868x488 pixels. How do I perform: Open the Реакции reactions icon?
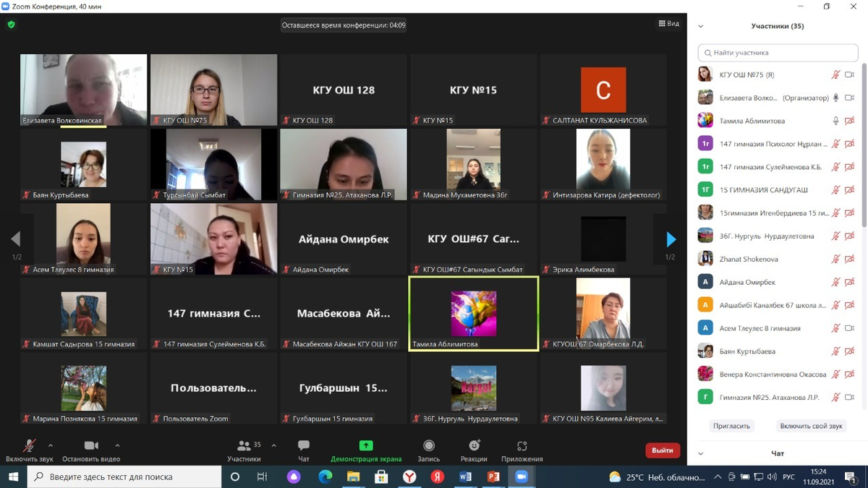click(x=474, y=446)
